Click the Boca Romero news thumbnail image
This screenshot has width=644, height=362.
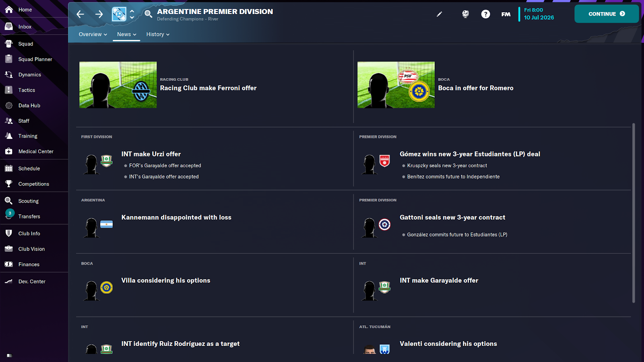(396, 84)
